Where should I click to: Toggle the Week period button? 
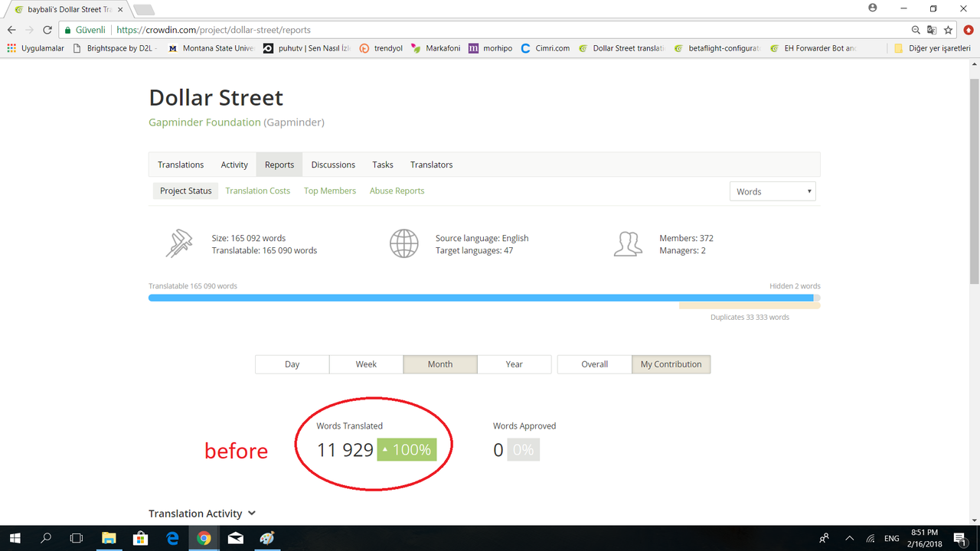pos(366,364)
